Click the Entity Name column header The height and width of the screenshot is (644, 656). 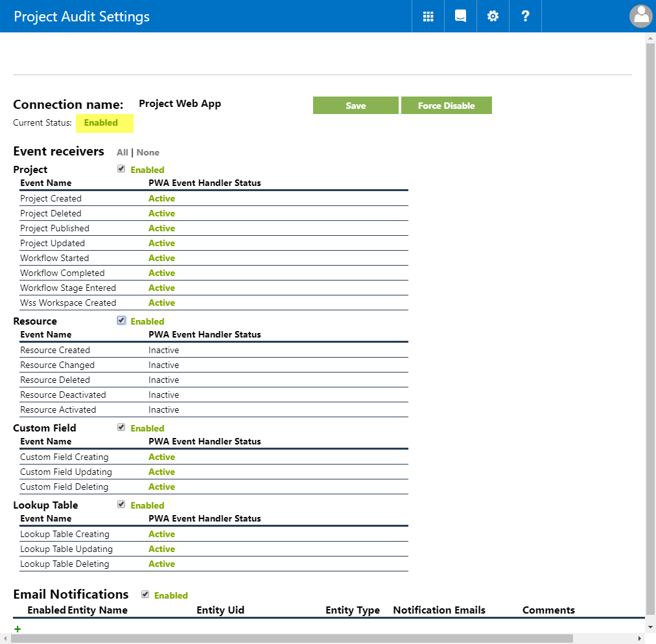pyautogui.click(x=97, y=610)
